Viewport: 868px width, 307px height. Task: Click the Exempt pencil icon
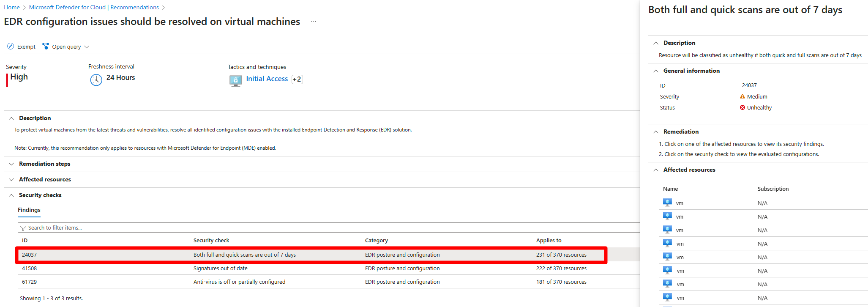pyautogui.click(x=11, y=47)
